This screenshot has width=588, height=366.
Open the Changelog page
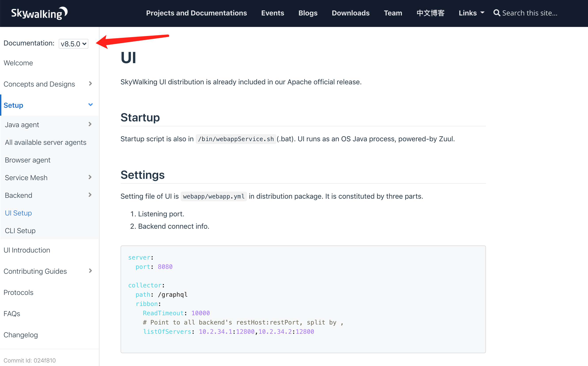click(21, 335)
